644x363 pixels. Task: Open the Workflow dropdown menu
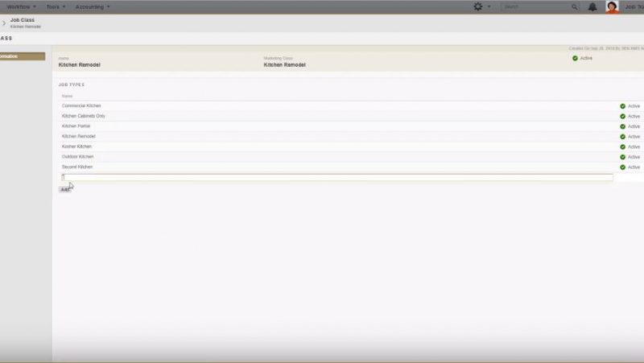(21, 6)
